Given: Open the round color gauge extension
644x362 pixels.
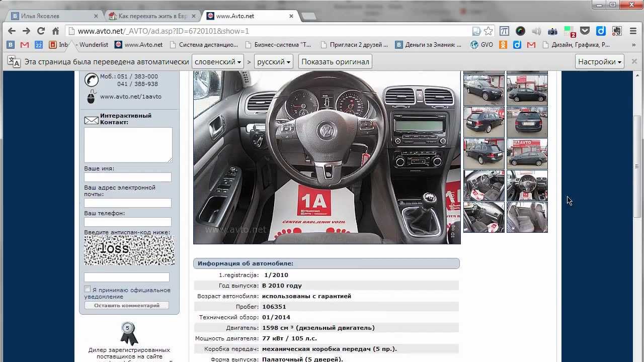Looking at the screenshot, I should 520,31.
